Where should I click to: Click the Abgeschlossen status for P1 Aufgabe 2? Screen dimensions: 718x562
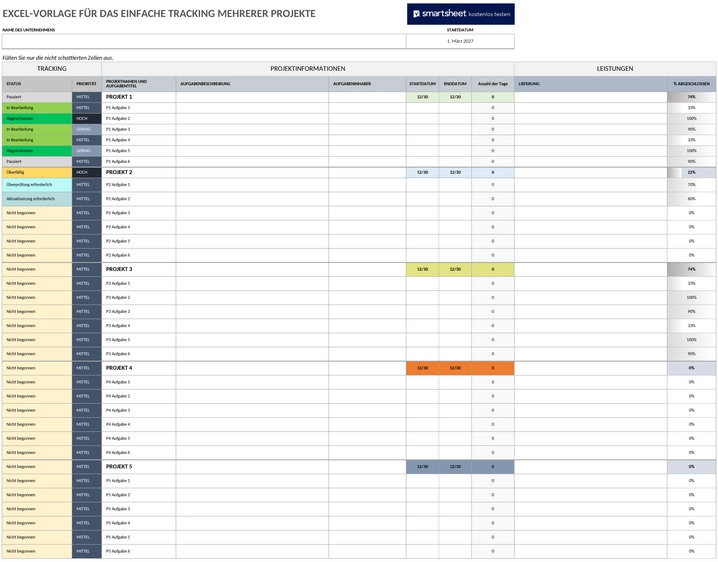tap(37, 119)
